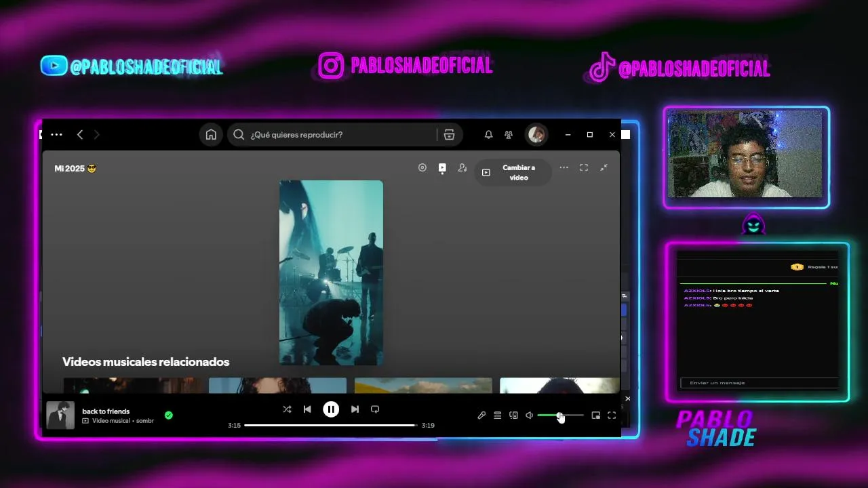Click total time '3:19'
The width and height of the screenshot is (868, 488).
428,426
